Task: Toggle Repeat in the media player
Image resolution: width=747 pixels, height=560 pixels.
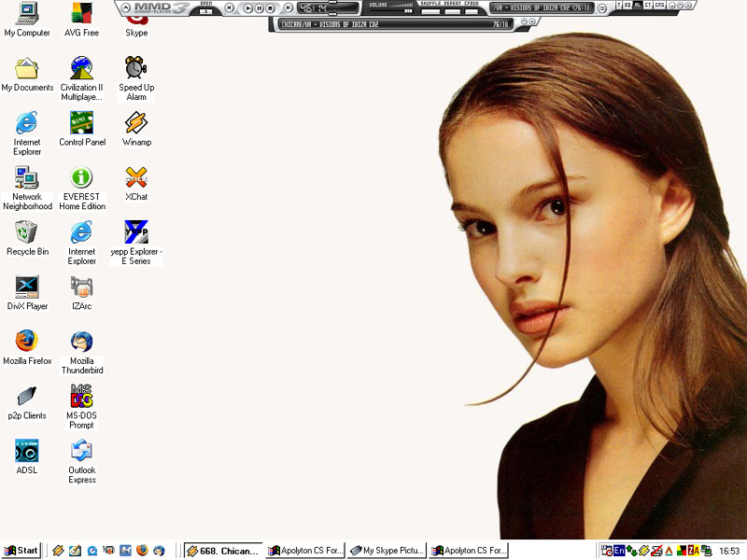Action: (452, 11)
